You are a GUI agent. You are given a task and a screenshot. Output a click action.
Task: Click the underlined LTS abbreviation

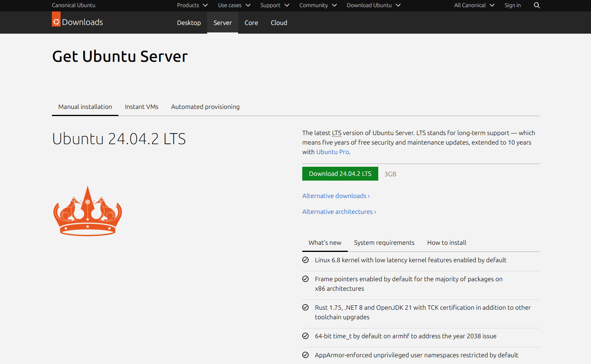pos(337,133)
